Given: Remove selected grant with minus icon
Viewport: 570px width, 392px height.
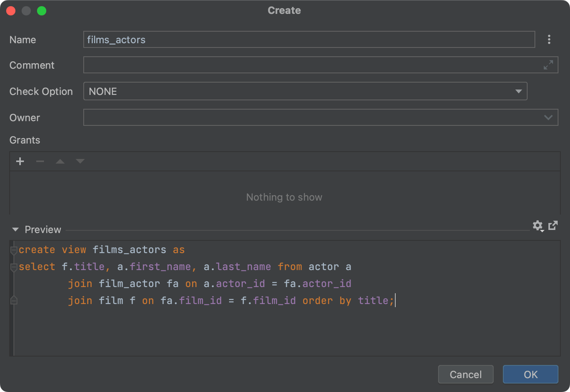Looking at the screenshot, I should click(x=40, y=161).
